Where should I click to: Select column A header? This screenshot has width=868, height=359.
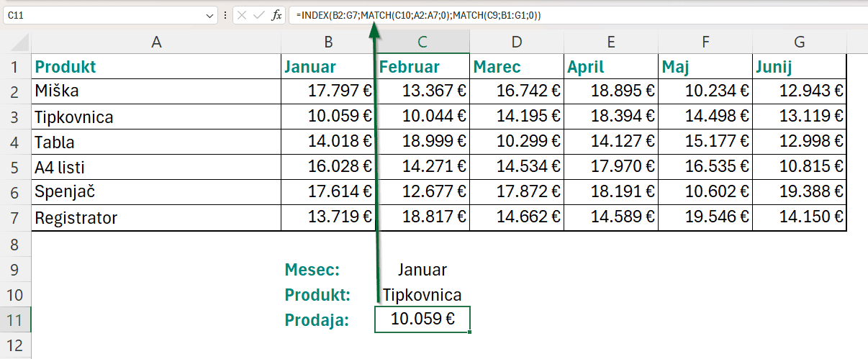point(155,42)
